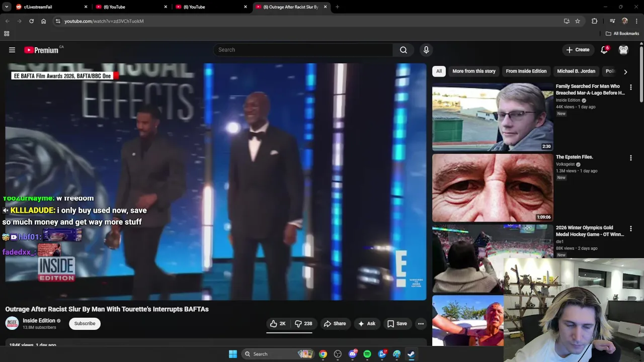Reload the page

(31, 21)
